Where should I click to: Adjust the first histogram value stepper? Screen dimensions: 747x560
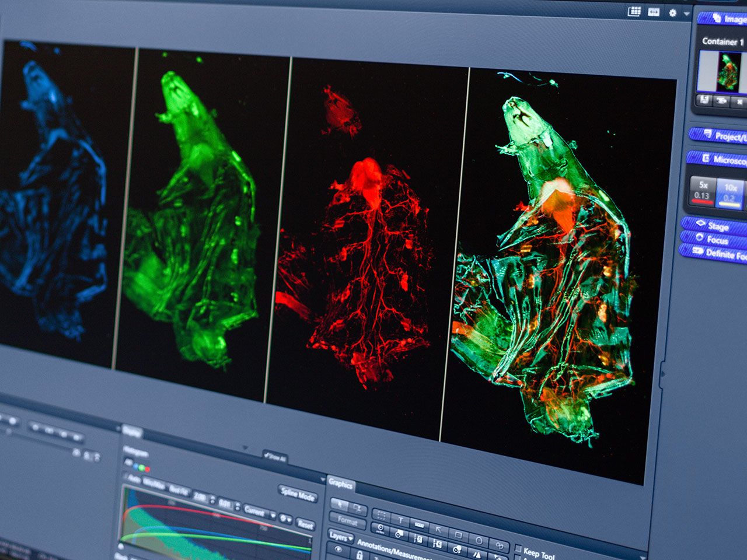coord(212,499)
